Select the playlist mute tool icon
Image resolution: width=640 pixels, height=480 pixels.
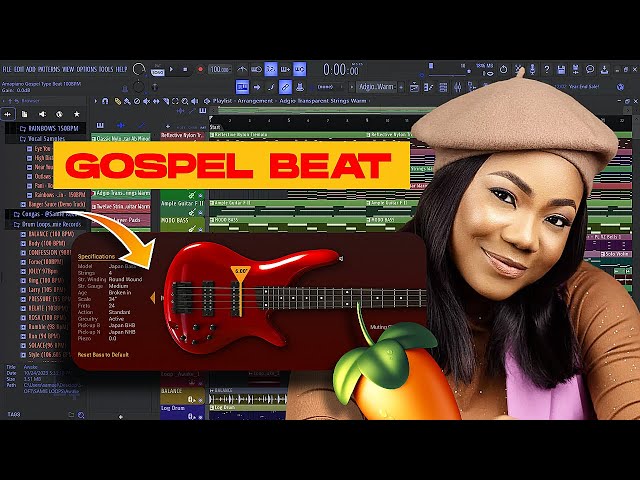(147, 101)
